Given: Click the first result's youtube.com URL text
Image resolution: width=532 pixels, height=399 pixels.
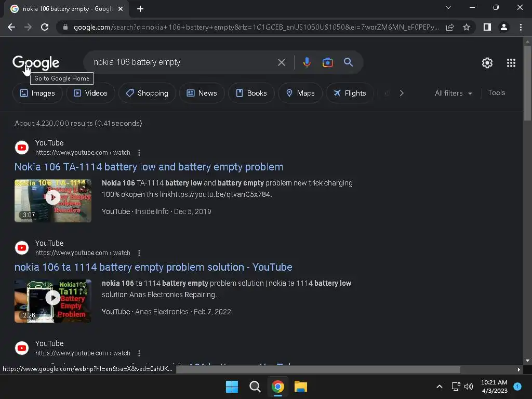Looking at the screenshot, I should coord(83,153).
